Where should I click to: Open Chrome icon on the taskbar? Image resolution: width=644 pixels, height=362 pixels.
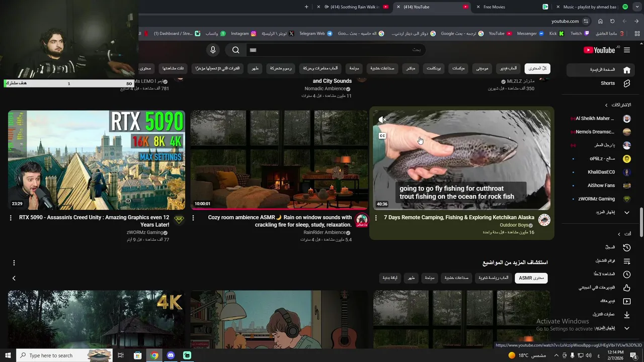pos(154,355)
